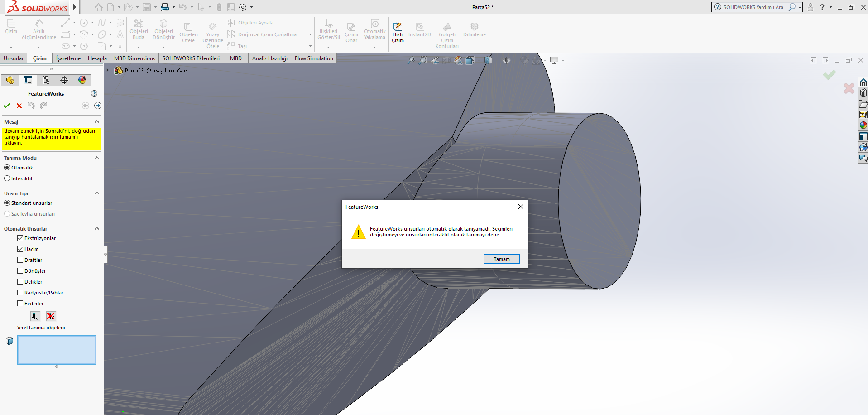
Task: Expand the Parça52 feature tree arrow
Action: point(108,70)
